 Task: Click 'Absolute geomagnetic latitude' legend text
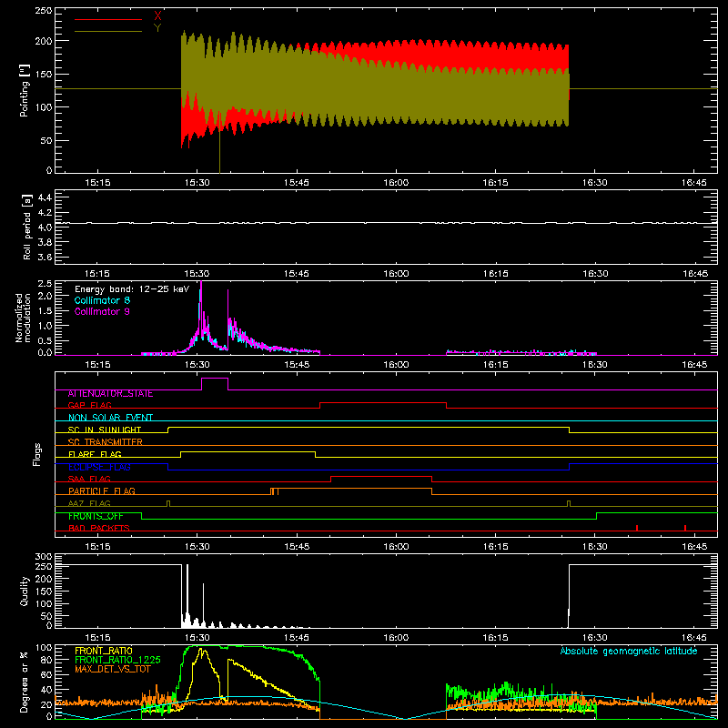(629, 652)
